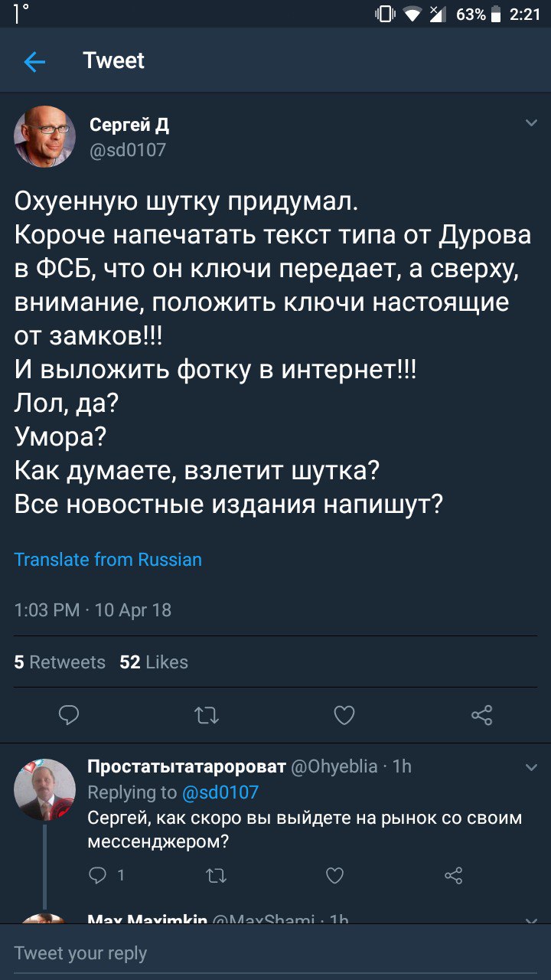Image resolution: width=551 pixels, height=980 pixels.
Task: Open reply to Простатытатаророват's comment
Action: 98,875
